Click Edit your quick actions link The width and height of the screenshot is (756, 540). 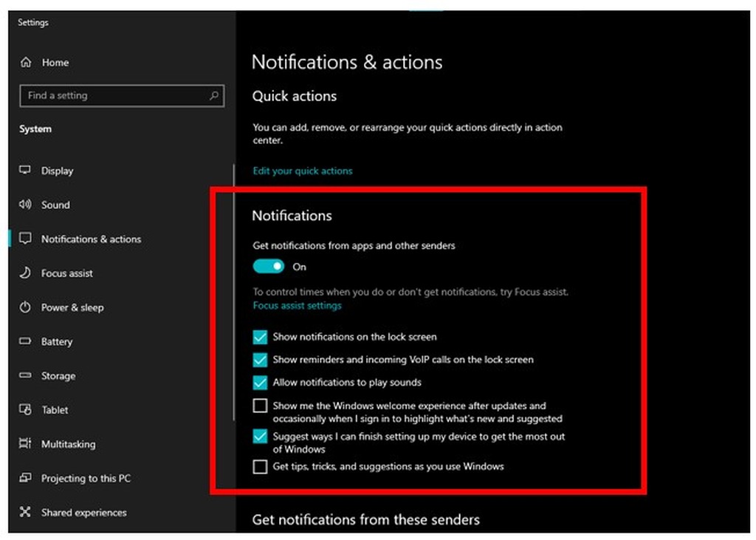pos(303,171)
